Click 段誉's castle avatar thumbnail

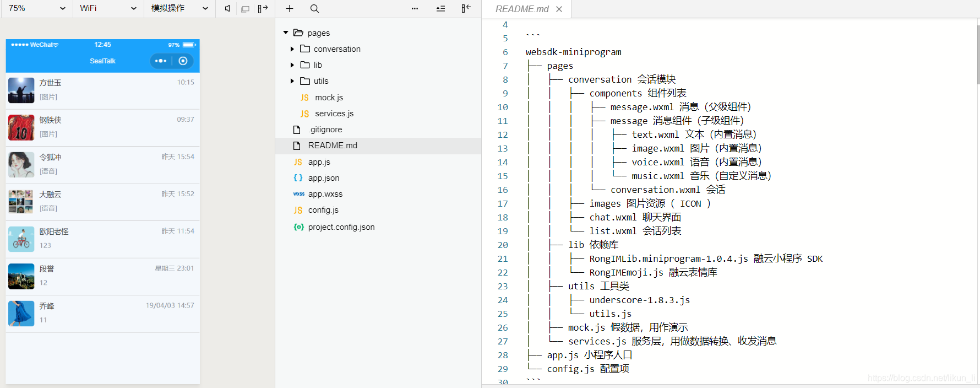tap(21, 277)
